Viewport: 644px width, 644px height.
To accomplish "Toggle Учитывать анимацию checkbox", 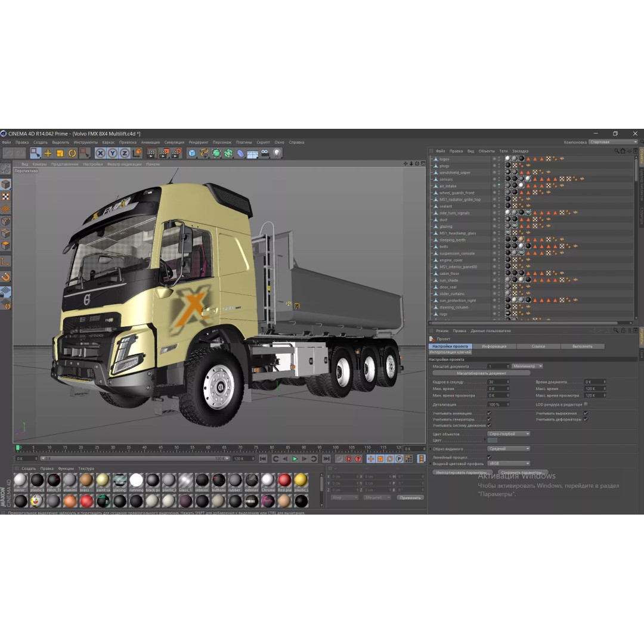I will point(489,413).
